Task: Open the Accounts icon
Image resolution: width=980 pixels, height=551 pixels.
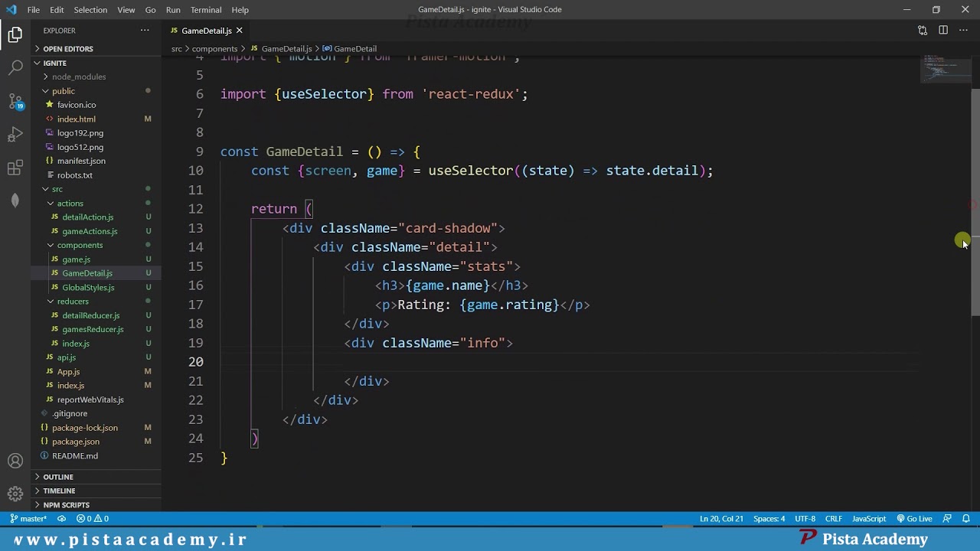Action: click(15, 461)
